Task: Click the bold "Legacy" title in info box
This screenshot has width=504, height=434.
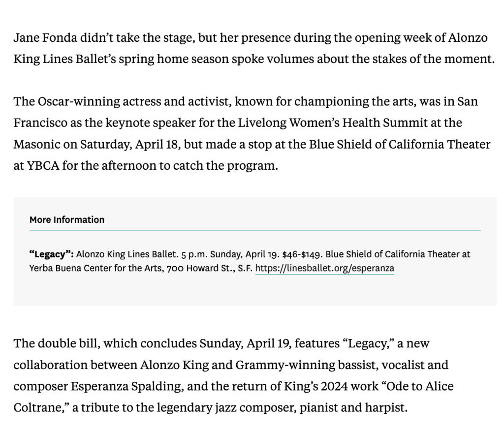Action: click(x=52, y=254)
